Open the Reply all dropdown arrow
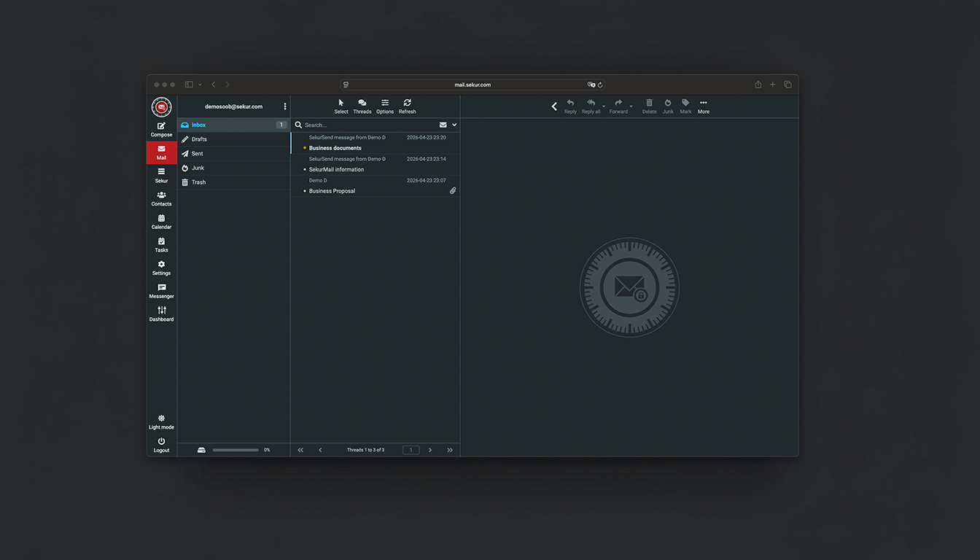 (x=604, y=107)
